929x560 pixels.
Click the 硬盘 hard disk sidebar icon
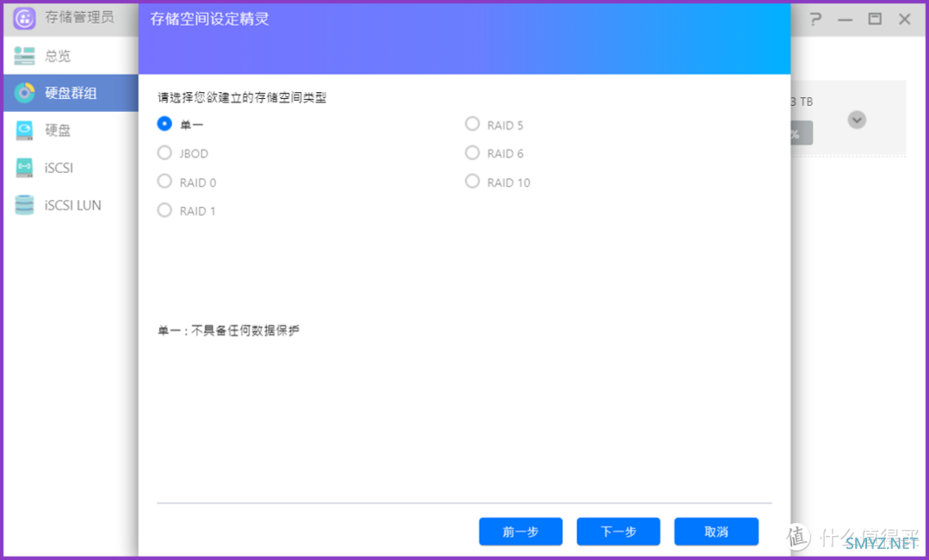click(x=24, y=131)
